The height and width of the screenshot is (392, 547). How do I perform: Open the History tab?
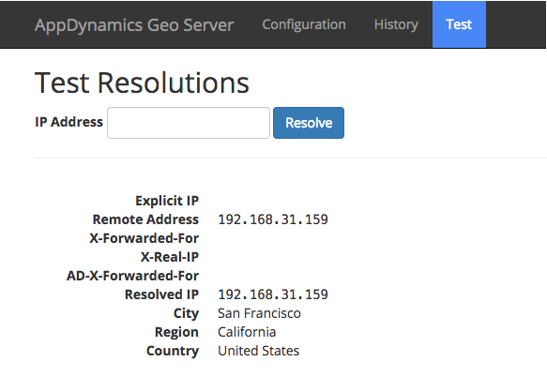(x=396, y=24)
